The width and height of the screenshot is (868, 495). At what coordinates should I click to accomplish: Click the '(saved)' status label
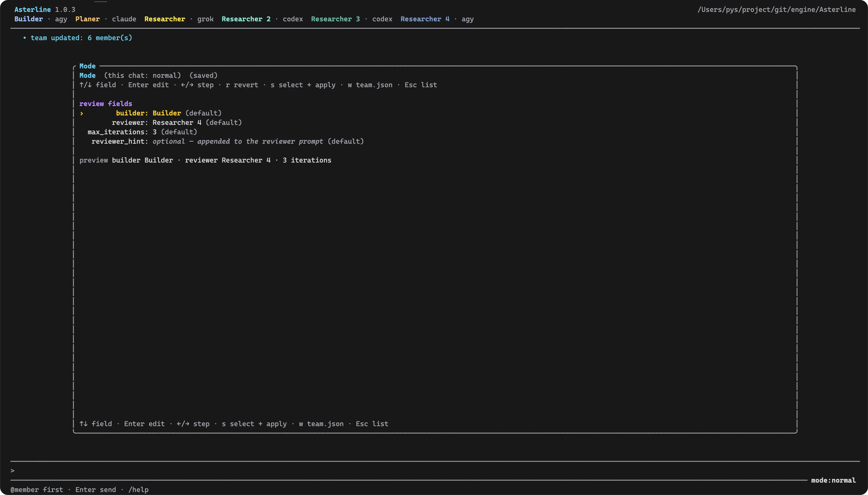pyautogui.click(x=203, y=76)
